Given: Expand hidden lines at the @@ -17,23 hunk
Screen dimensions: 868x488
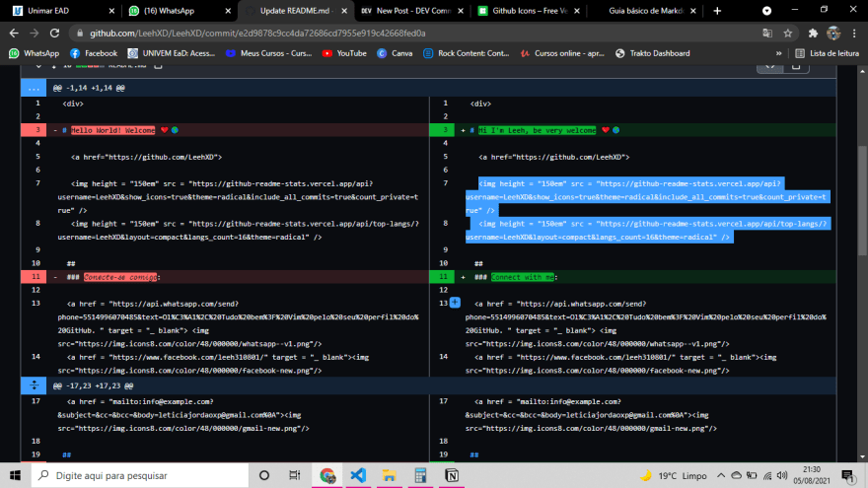Looking at the screenshot, I should point(34,385).
